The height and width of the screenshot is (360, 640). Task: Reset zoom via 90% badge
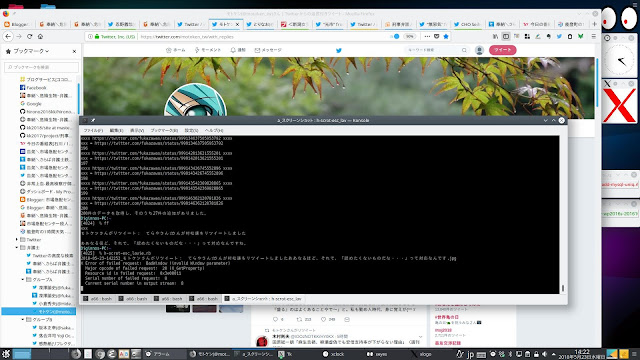pyautogui.click(x=409, y=36)
